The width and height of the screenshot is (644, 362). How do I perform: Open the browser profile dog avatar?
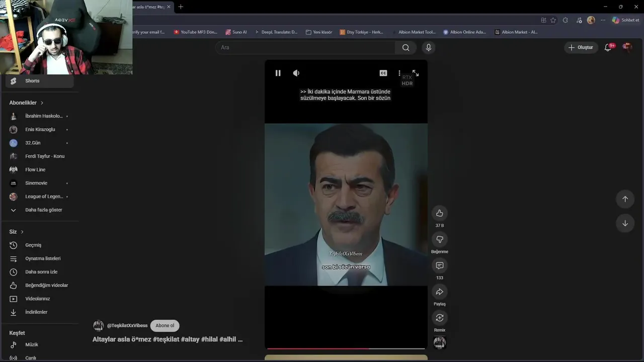591,20
